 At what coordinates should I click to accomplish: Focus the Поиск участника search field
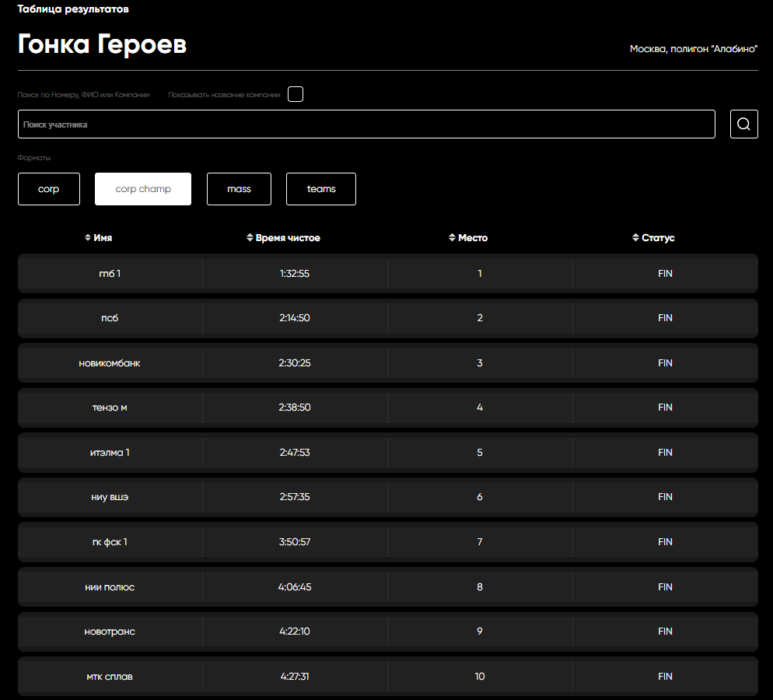point(366,124)
